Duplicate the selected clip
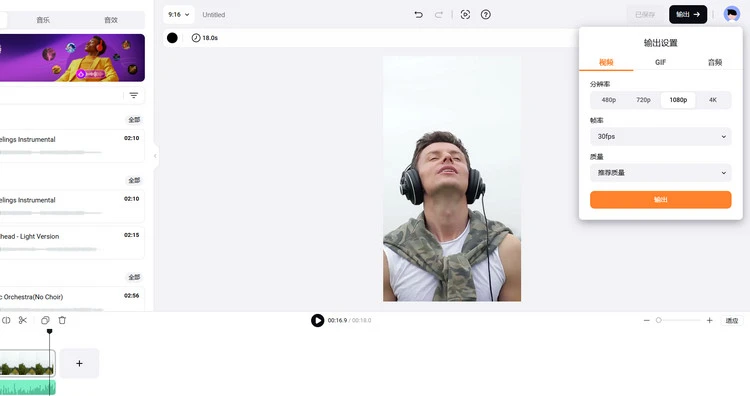Viewport: 750px width, 396px height. (45, 320)
